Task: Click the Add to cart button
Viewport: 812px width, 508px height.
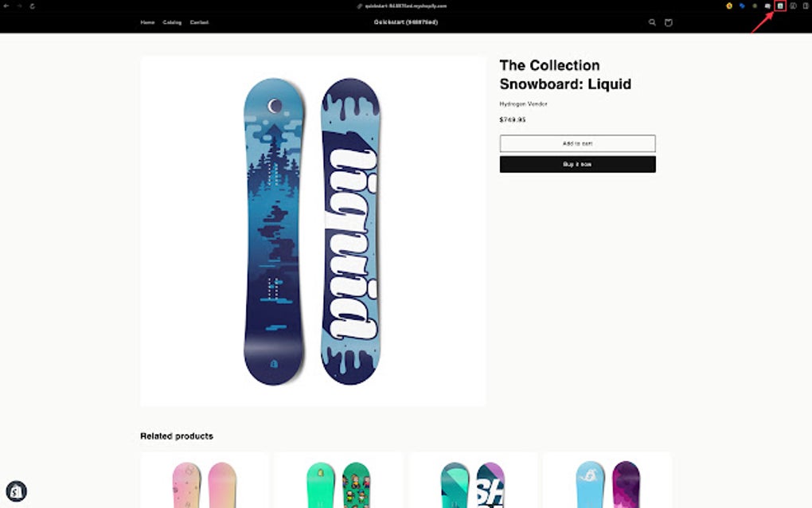Action: click(x=577, y=143)
